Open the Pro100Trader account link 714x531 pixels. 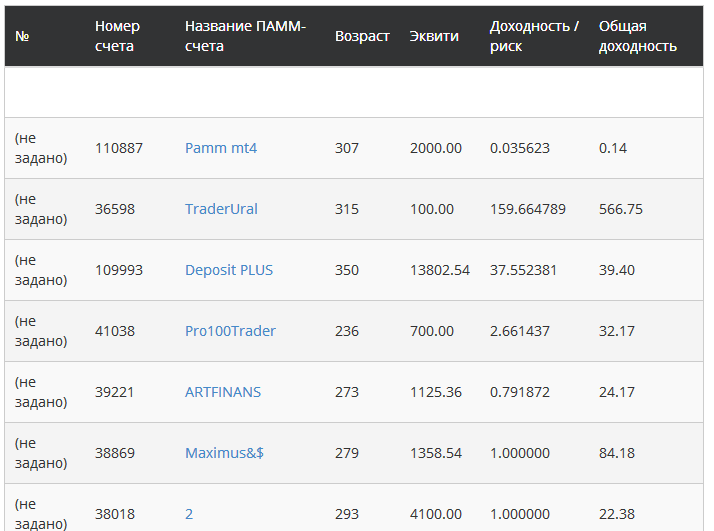click(x=230, y=331)
